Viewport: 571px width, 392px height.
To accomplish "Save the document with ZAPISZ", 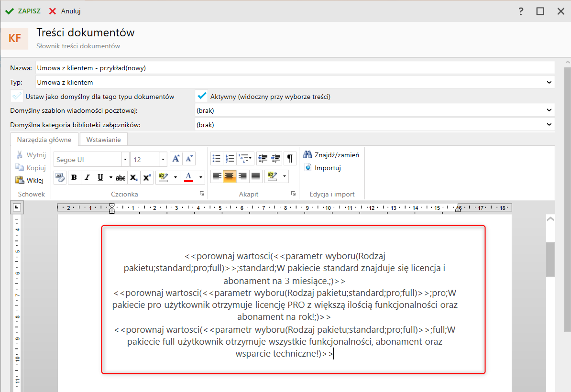I will 22,11.
